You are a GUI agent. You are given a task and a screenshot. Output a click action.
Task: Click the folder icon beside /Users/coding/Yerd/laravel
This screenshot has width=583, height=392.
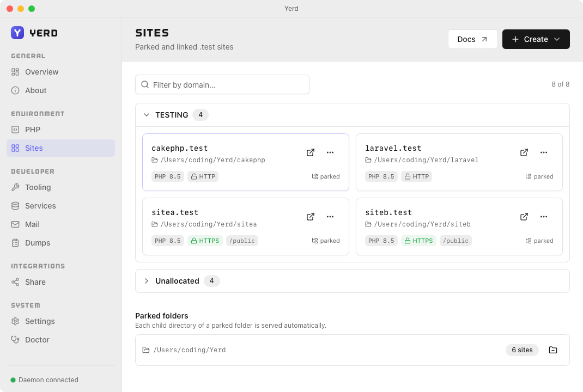tap(368, 160)
